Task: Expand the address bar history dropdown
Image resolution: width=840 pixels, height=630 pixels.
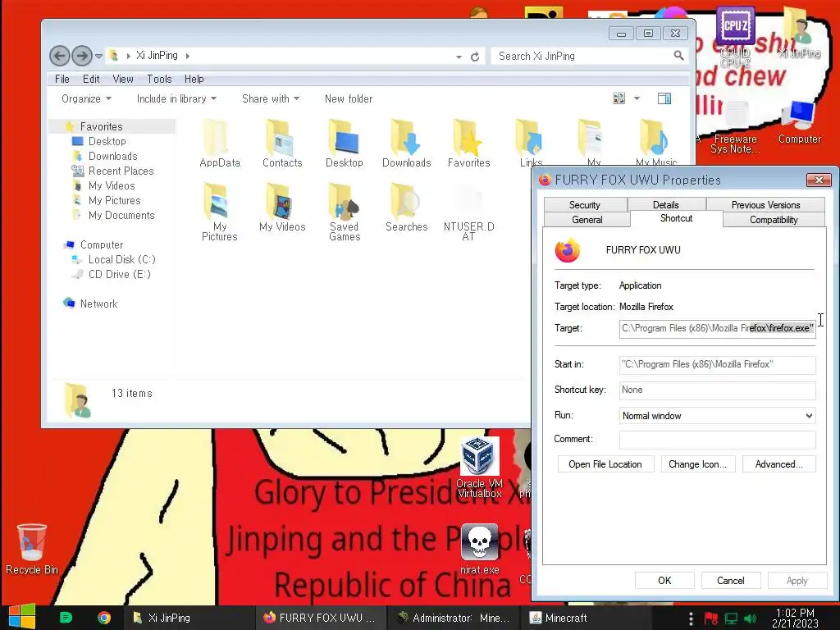Action: [459, 57]
